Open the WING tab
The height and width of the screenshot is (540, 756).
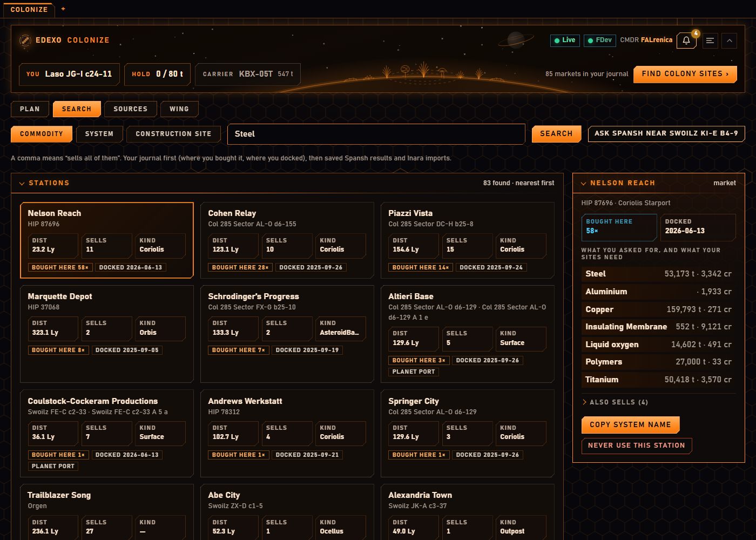pos(179,109)
